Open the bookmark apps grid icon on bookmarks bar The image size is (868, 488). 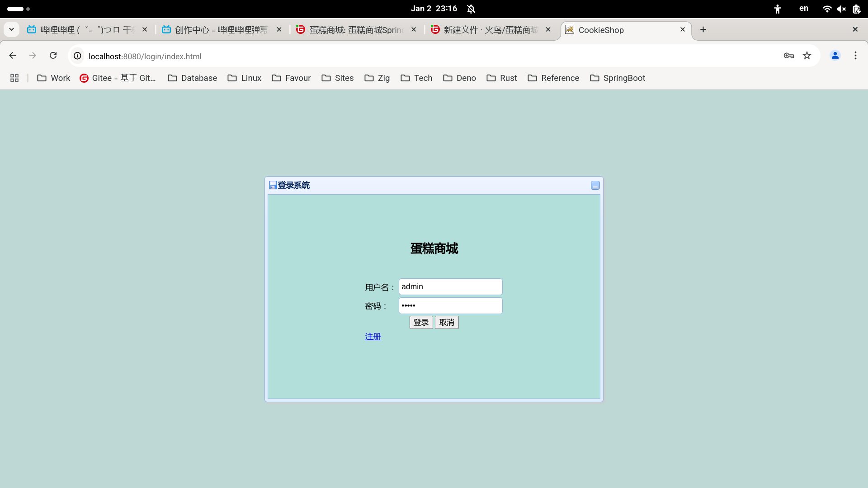coord(14,78)
